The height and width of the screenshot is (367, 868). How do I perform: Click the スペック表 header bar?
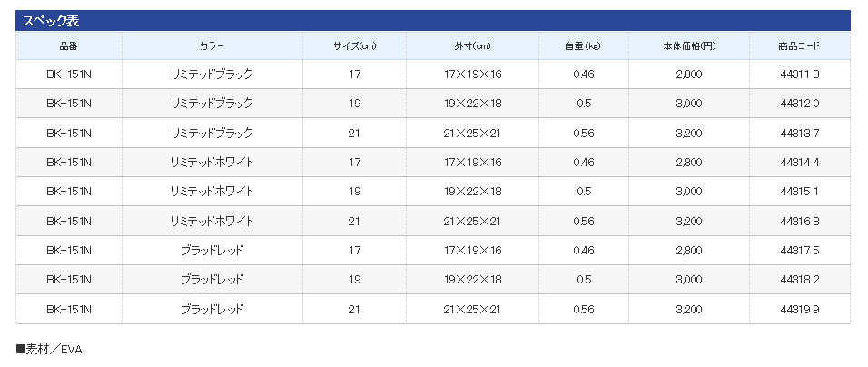point(432,20)
